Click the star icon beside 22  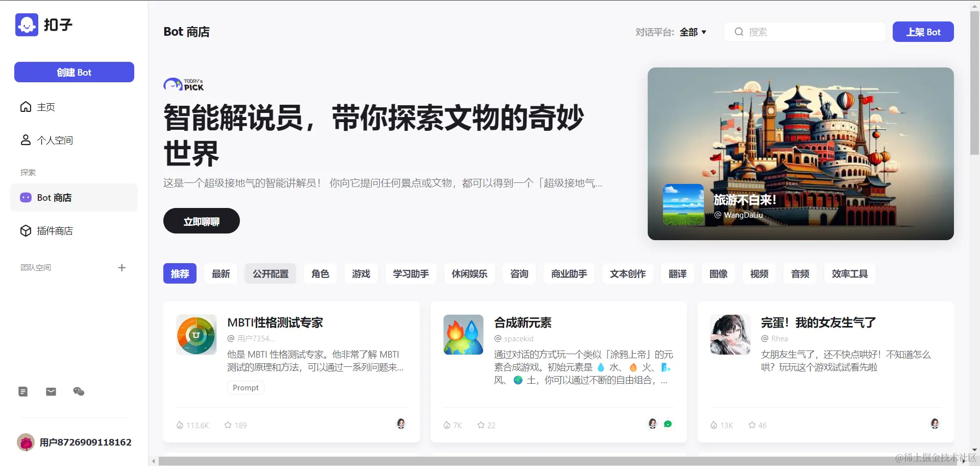coord(481,425)
